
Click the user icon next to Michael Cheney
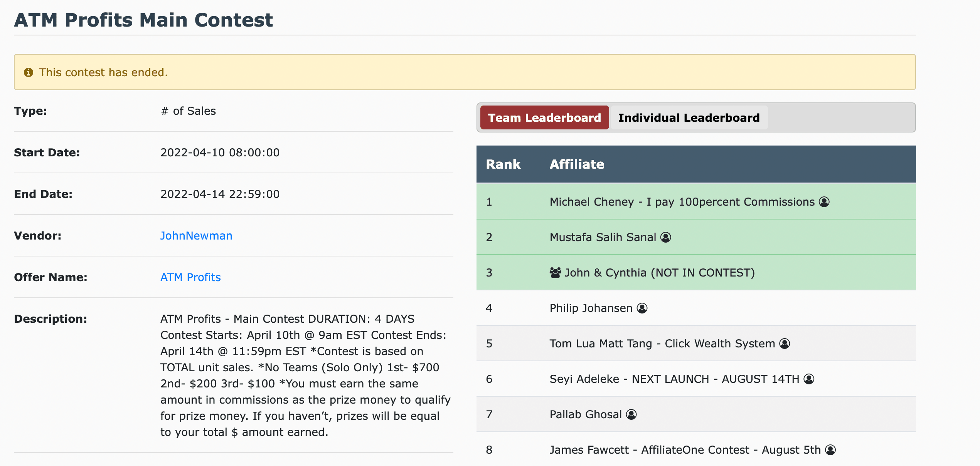point(824,202)
